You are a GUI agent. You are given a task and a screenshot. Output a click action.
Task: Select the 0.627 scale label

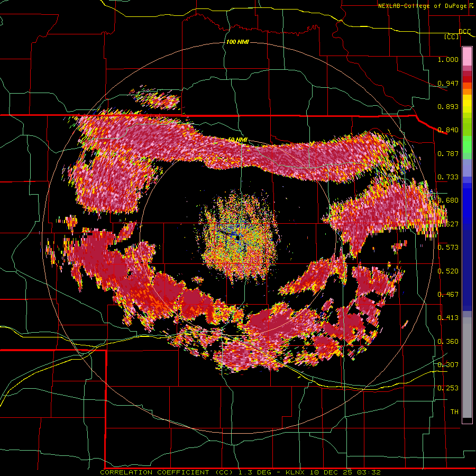(x=448, y=224)
